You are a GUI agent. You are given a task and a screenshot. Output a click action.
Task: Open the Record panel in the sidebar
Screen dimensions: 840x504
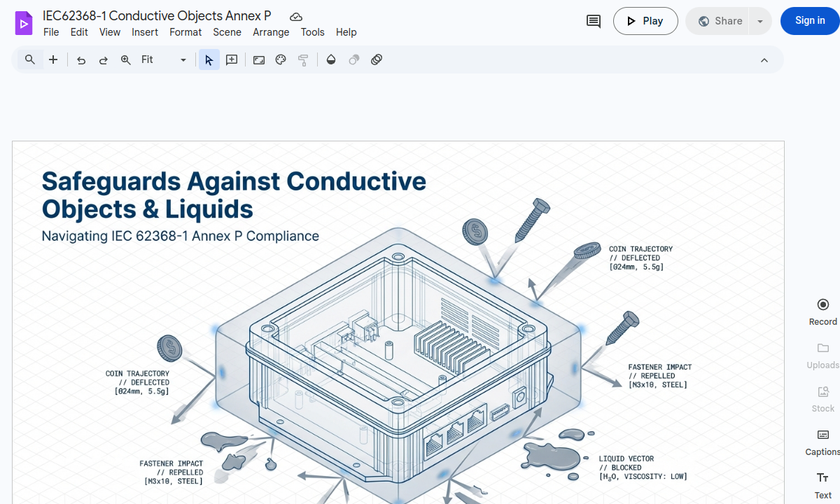pyautogui.click(x=822, y=311)
